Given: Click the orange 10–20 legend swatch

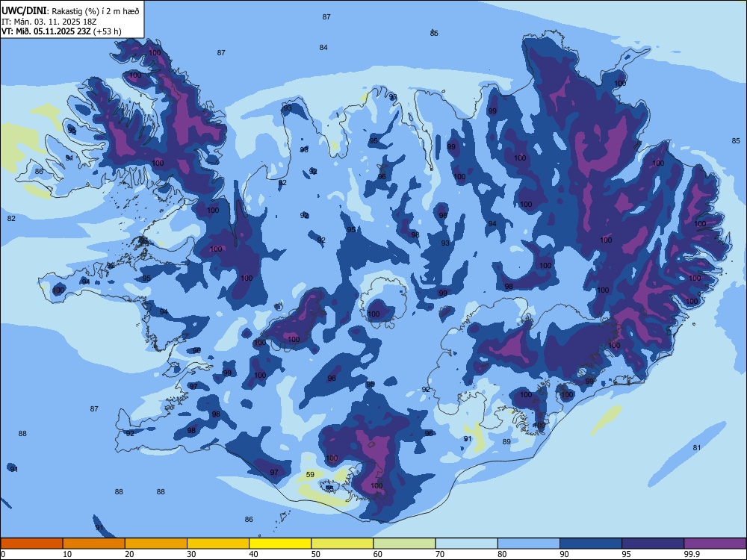Looking at the screenshot, I should point(94,544).
